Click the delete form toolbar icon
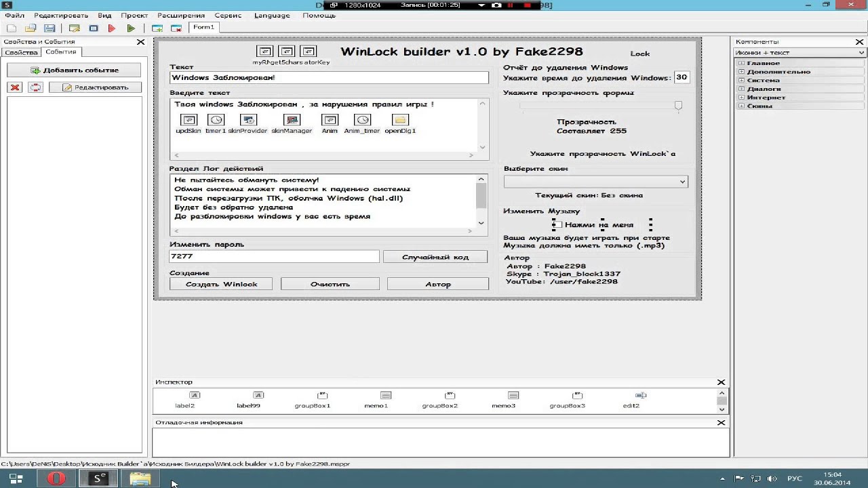This screenshot has height=488, width=868. (x=176, y=28)
